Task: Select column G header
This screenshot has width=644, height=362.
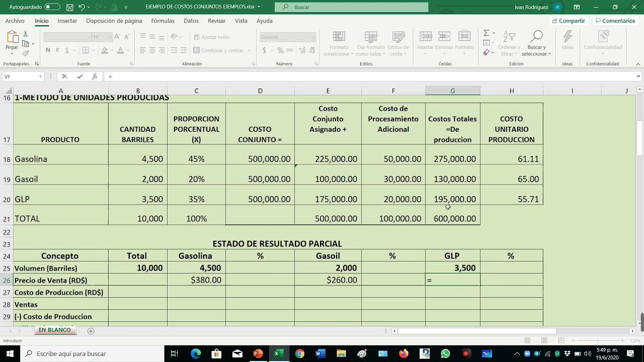Action: click(x=452, y=90)
